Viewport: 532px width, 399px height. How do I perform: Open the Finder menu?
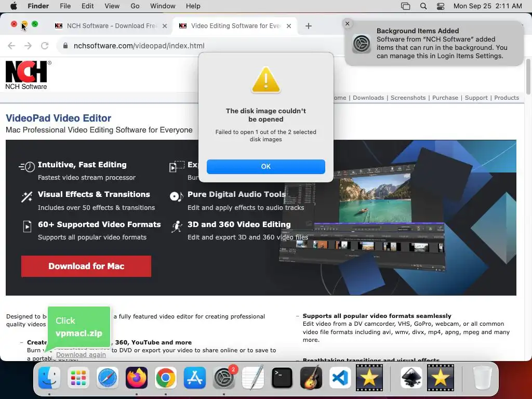click(38, 6)
